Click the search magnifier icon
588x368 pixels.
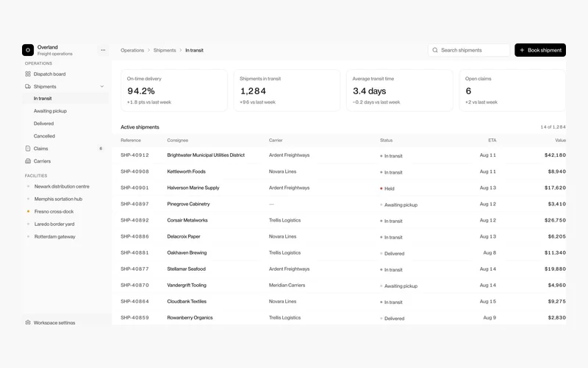coord(435,50)
